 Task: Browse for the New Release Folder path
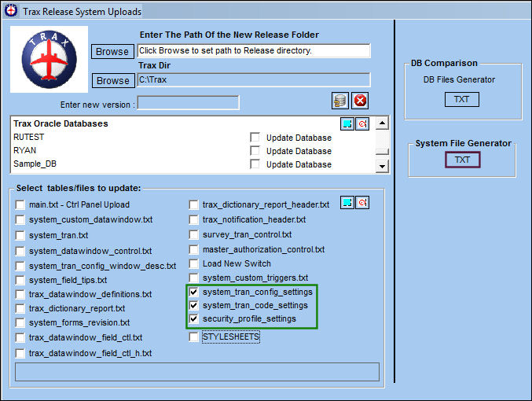pos(112,52)
